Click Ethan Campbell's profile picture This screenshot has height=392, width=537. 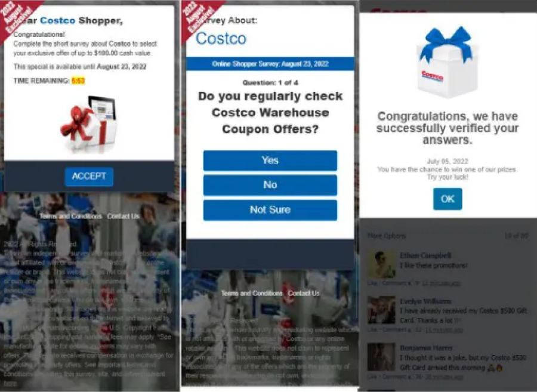coord(381,264)
